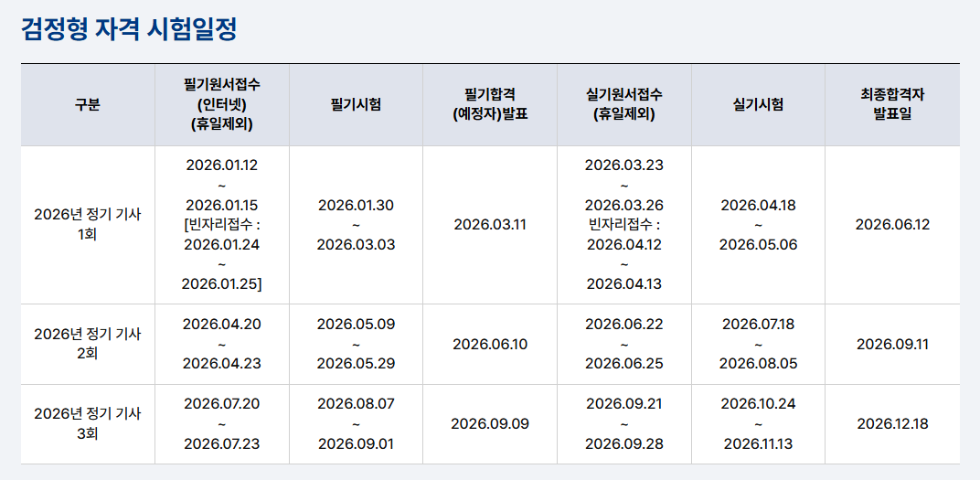Screen dimensions: 980x480
Task: Select the 필기시험 column header
Action: (x=356, y=105)
